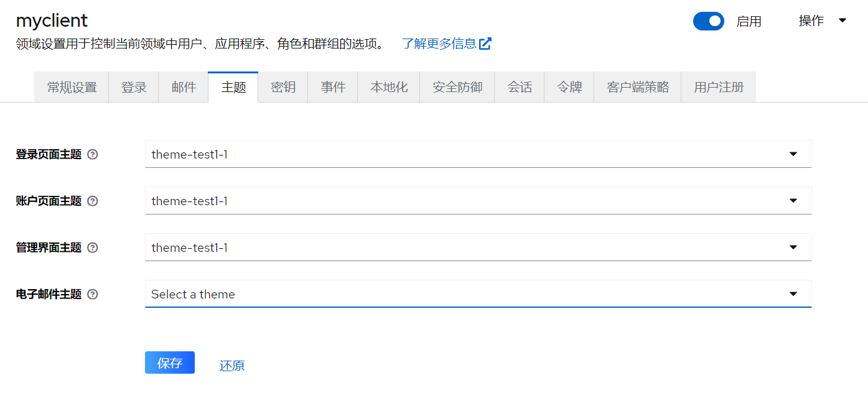Switch to the 密钥 tab
This screenshot has width=868, height=411.
(283, 87)
